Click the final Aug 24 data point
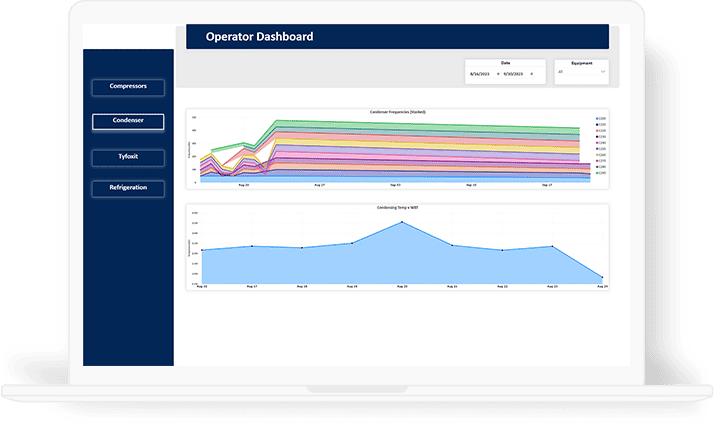This screenshot has height=430, width=715. pyautogui.click(x=602, y=277)
